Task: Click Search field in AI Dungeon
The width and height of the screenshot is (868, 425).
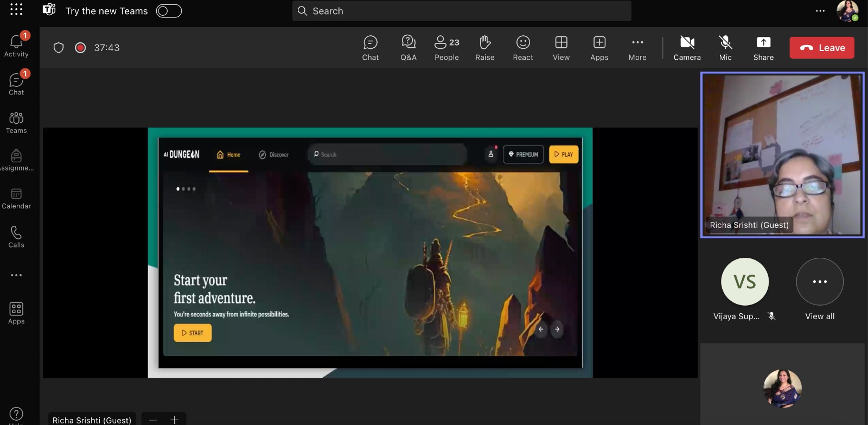Action: pyautogui.click(x=387, y=155)
